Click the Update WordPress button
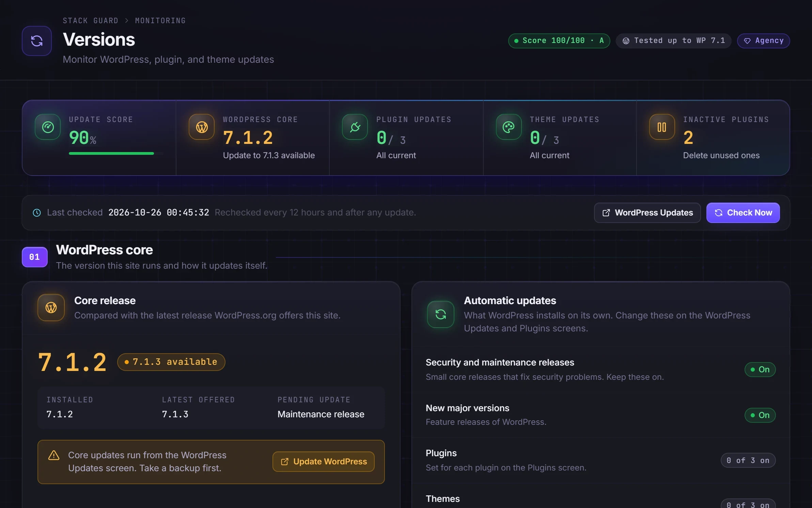Image resolution: width=812 pixels, height=508 pixels. [324, 462]
